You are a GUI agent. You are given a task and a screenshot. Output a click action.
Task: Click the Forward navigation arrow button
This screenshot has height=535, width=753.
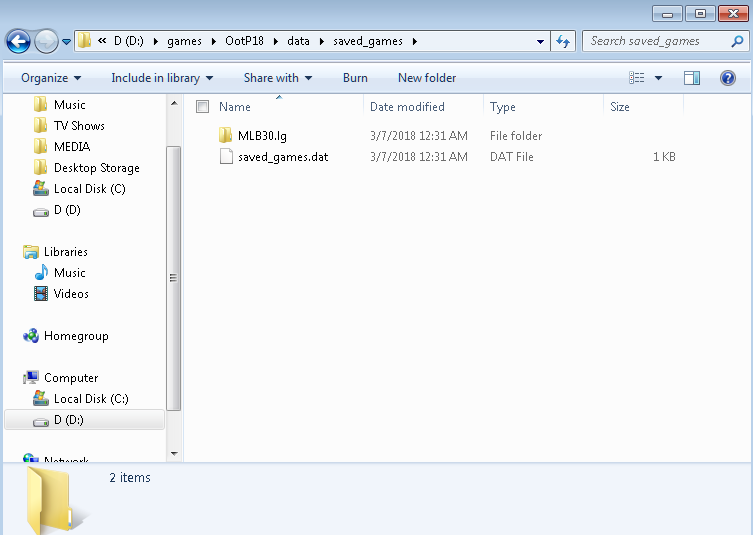tap(46, 41)
